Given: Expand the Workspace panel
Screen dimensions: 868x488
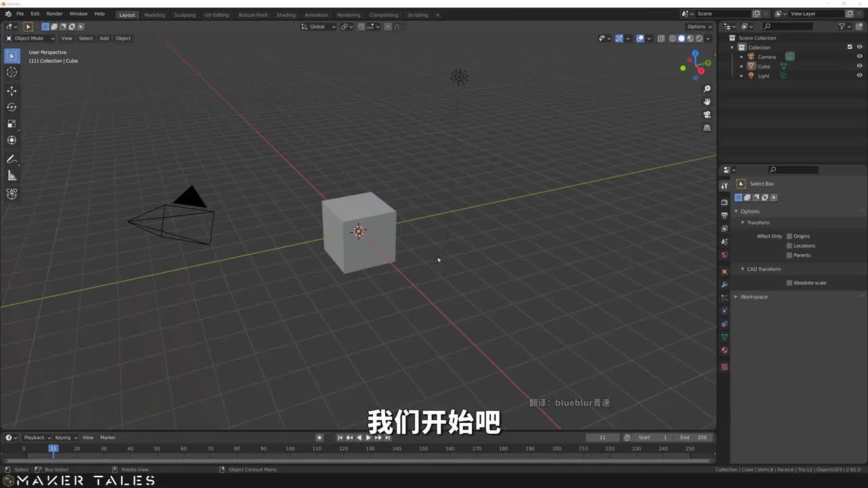Looking at the screenshot, I should pos(736,297).
